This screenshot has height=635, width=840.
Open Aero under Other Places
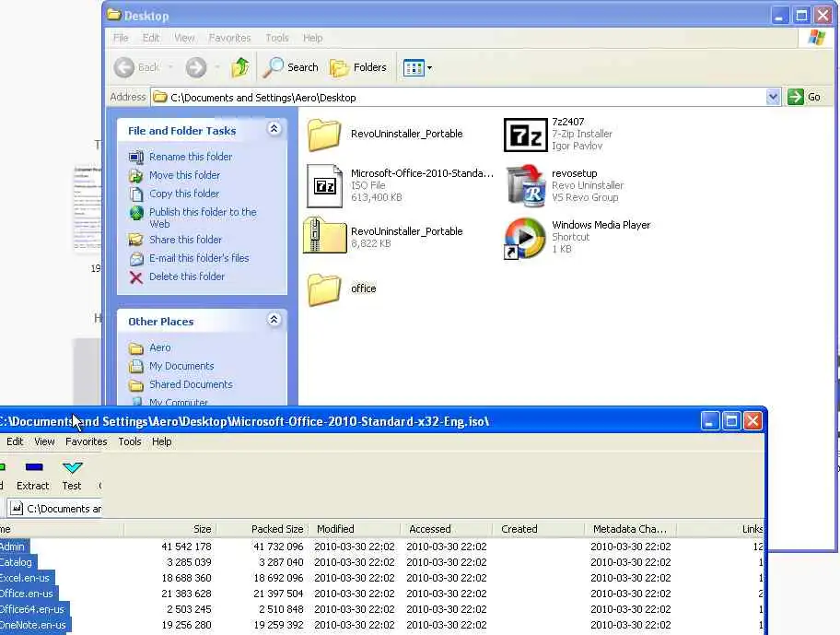[159, 347]
